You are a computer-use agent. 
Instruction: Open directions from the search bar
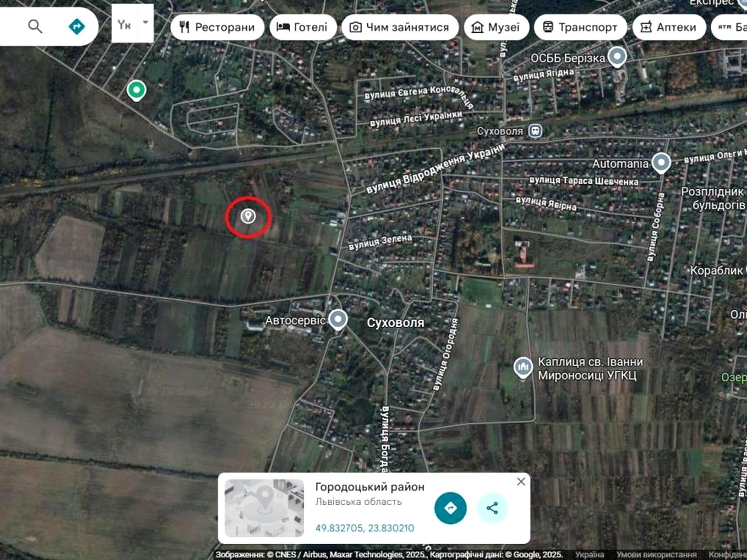click(x=77, y=26)
